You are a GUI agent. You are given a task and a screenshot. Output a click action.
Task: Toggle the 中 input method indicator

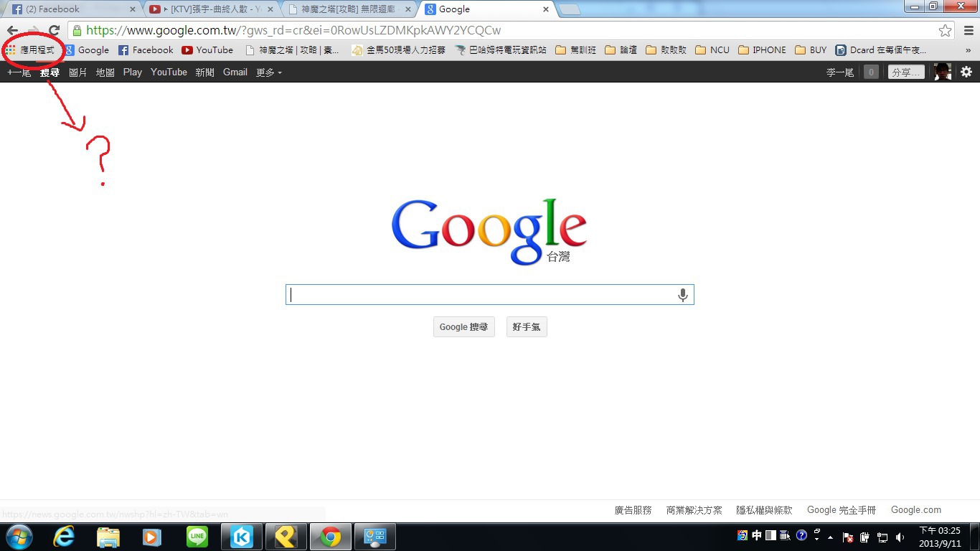coord(757,535)
